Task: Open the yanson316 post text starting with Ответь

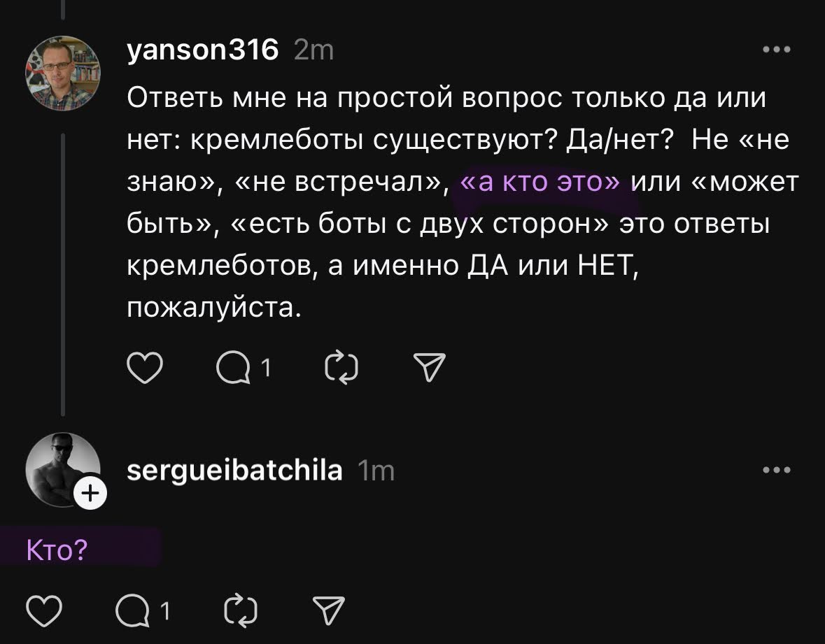Action: [x=448, y=99]
